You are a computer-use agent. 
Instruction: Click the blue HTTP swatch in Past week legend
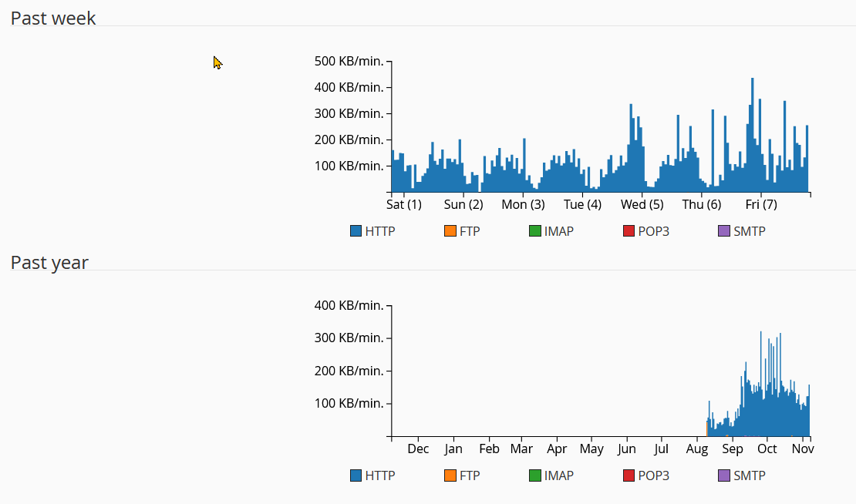[356, 230]
